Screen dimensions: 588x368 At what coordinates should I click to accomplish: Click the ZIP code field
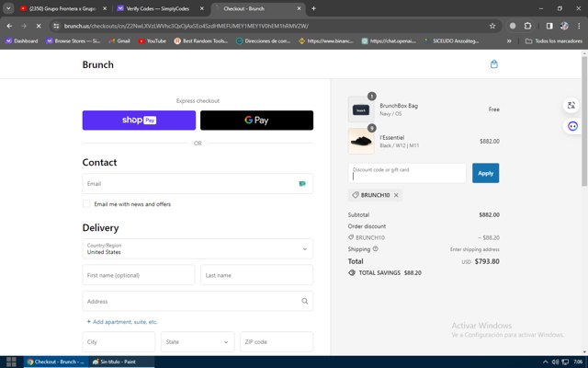(277, 341)
